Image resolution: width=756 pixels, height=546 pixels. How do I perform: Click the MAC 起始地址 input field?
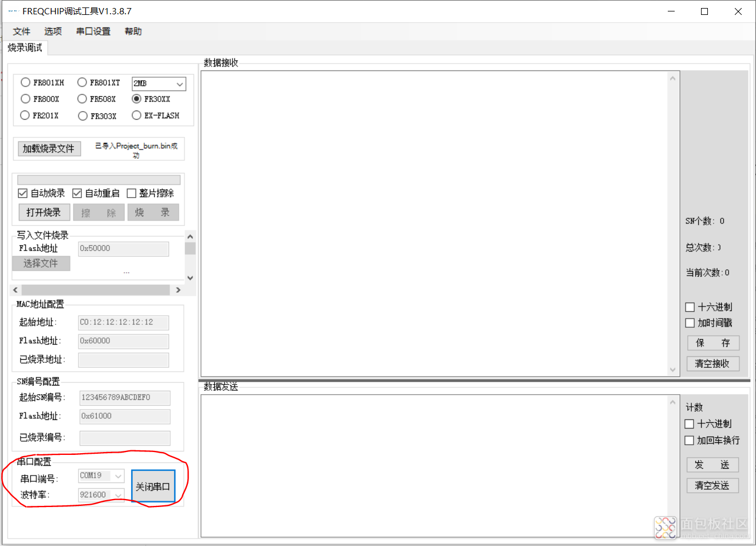(123, 323)
